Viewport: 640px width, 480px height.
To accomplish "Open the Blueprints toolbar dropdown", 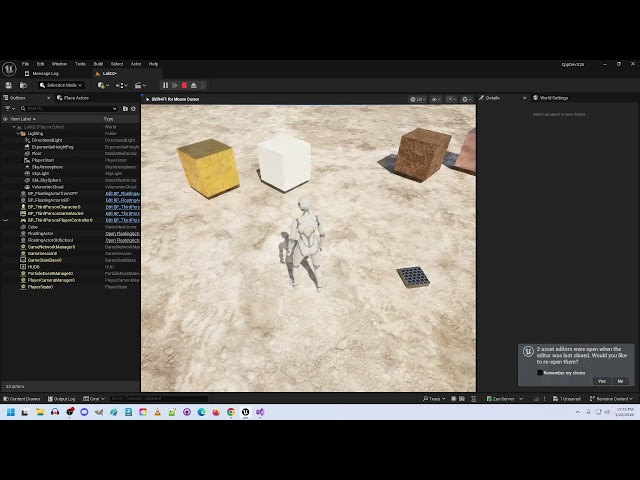I will coord(122,85).
